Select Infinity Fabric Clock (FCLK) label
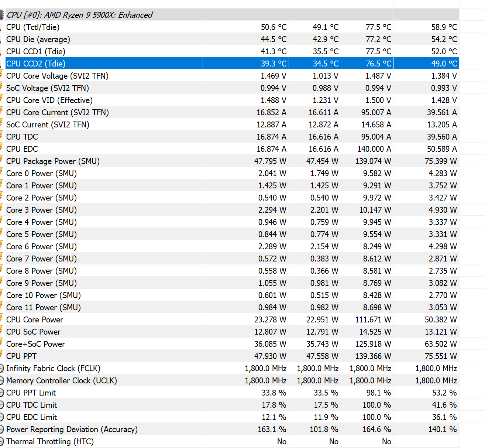 pyautogui.click(x=53, y=368)
